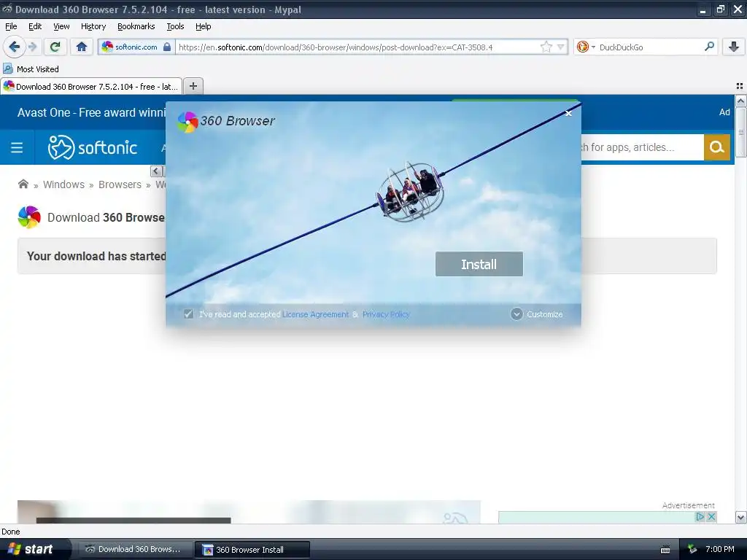The image size is (747, 560).
Task: Open the Softonic hamburger menu
Action: [x=17, y=147]
